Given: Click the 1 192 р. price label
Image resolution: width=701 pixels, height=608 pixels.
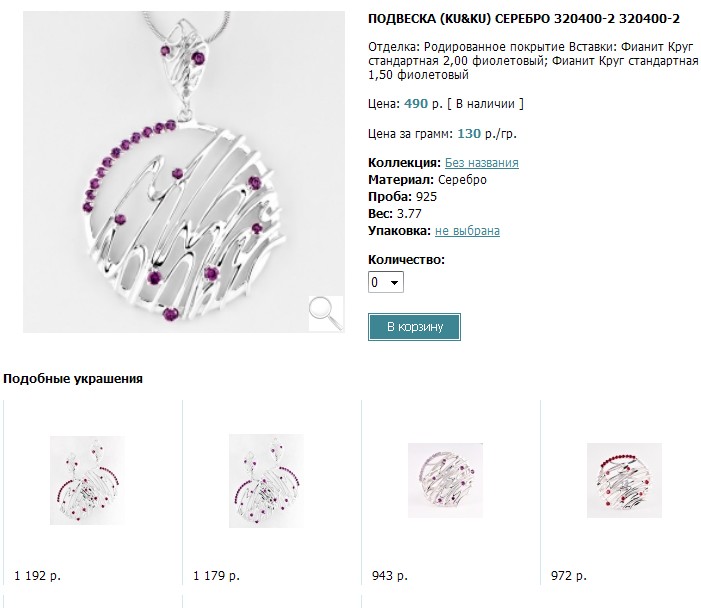Looking at the screenshot, I should pyautogui.click(x=36, y=576).
